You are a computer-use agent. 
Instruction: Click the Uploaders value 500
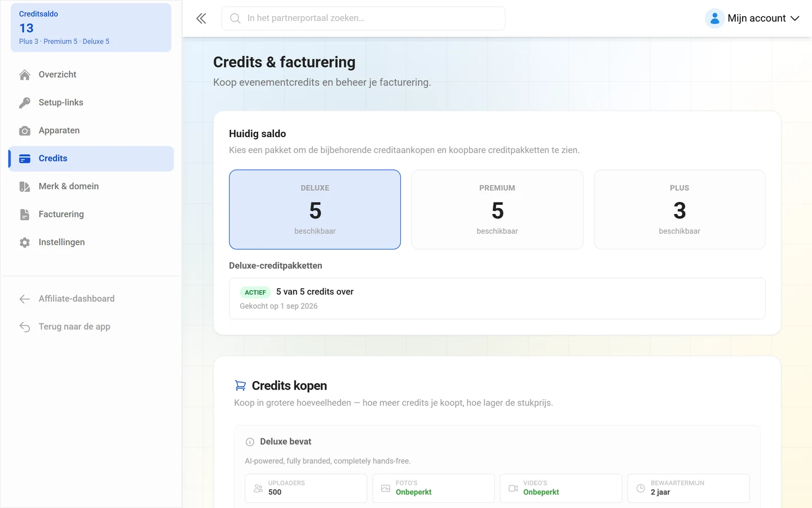pyautogui.click(x=275, y=492)
